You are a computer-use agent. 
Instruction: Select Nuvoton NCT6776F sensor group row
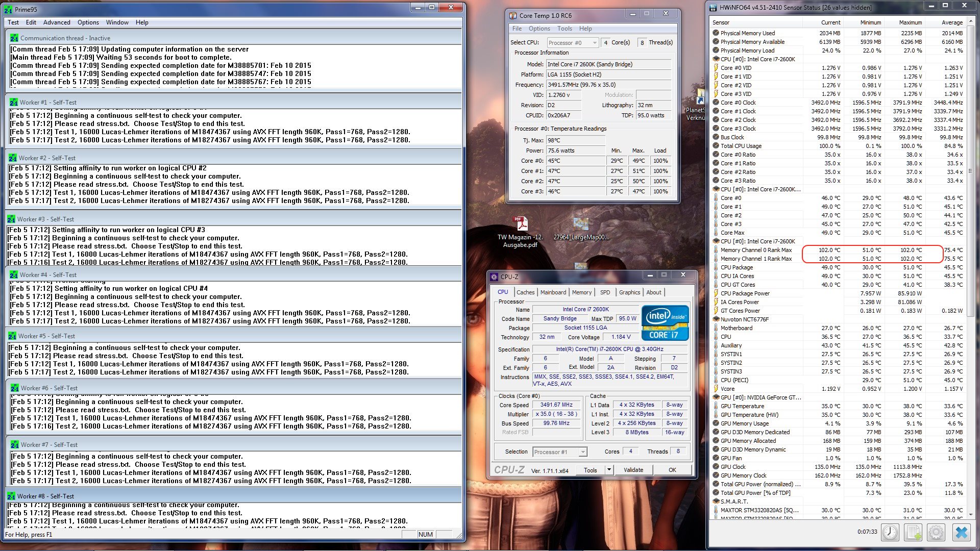point(838,319)
